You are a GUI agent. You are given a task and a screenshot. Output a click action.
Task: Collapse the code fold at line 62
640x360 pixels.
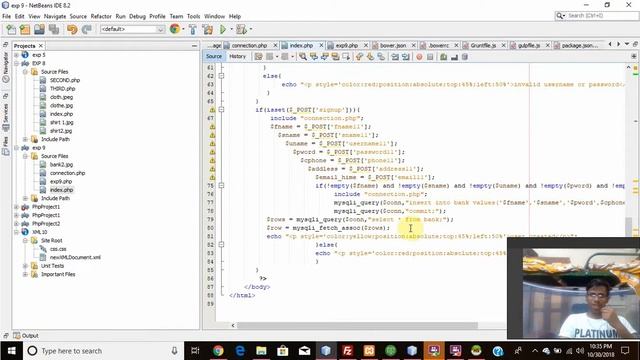[221, 76]
